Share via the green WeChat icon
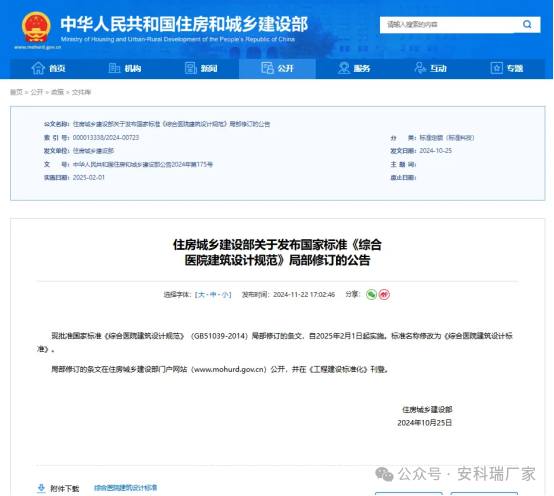This screenshot has height=496, width=554. tap(371, 295)
